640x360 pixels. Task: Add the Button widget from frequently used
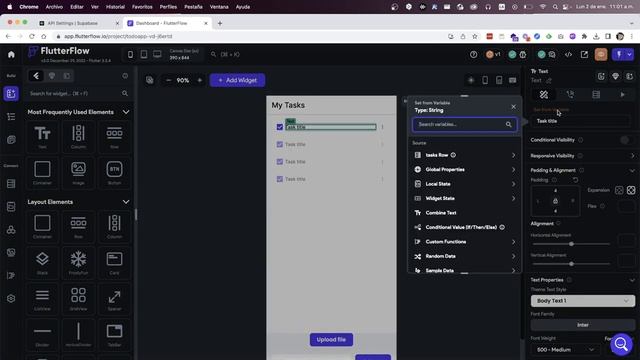click(x=114, y=173)
